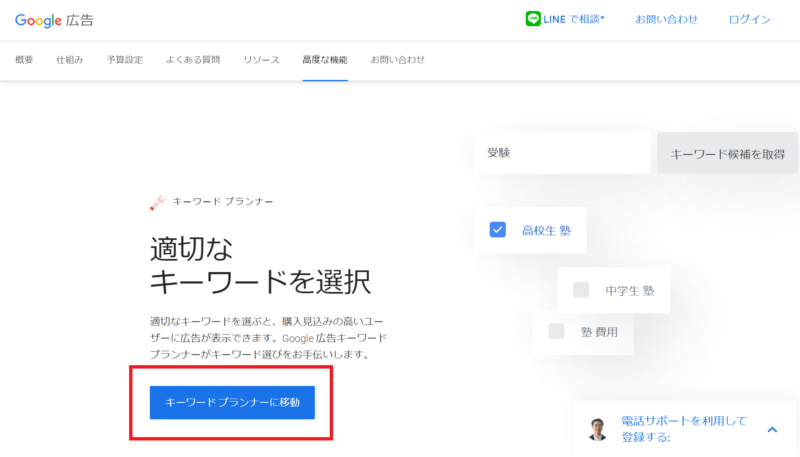Check the 中学生 塾 checkbox
The height and width of the screenshot is (457, 800).
(581, 290)
